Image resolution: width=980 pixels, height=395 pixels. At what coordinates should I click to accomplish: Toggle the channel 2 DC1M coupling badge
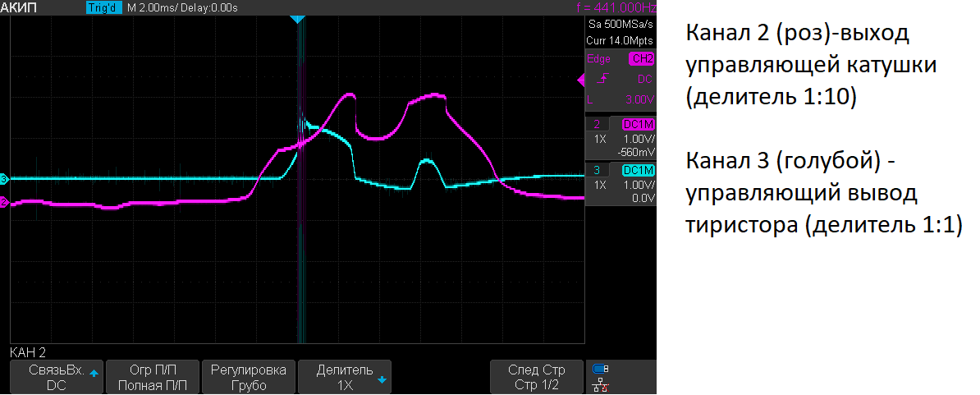point(639,124)
